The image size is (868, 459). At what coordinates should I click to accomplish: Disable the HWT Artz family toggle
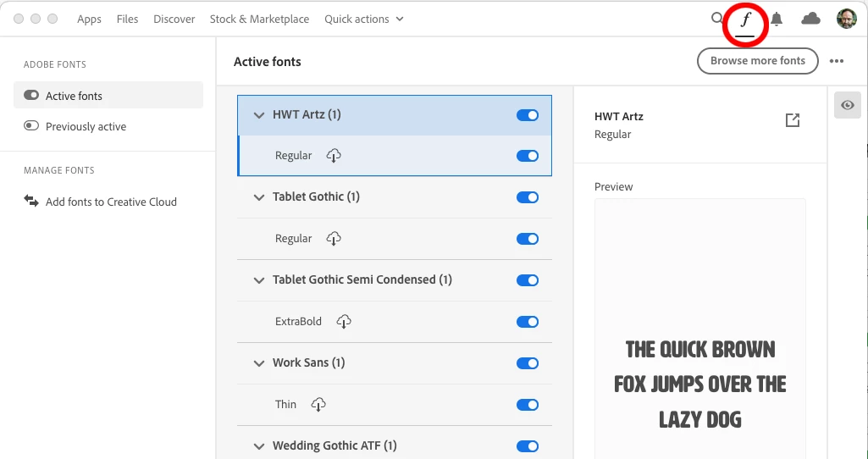[x=528, y=115]
